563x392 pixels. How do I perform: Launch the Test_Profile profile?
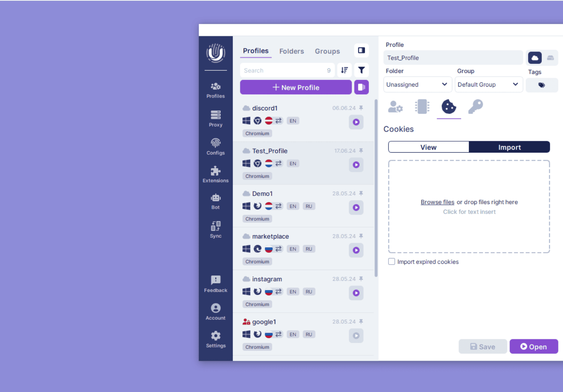pos(356,165)
